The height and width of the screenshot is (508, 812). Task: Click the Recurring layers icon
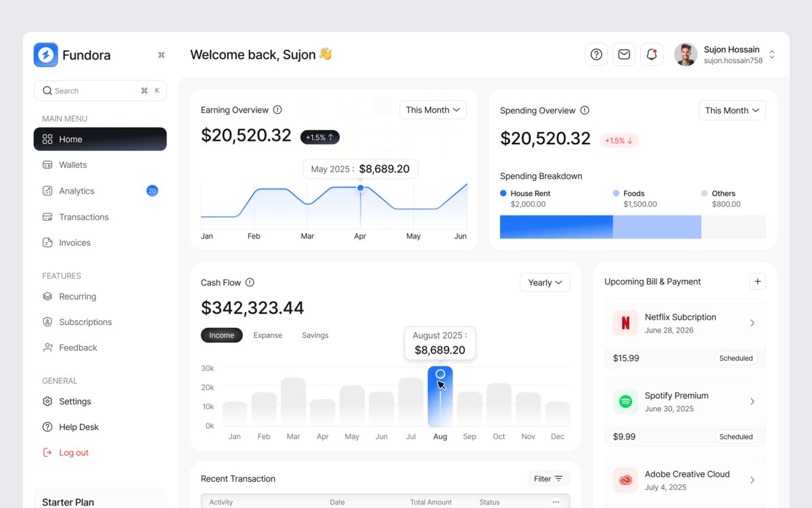click(47, 296)
